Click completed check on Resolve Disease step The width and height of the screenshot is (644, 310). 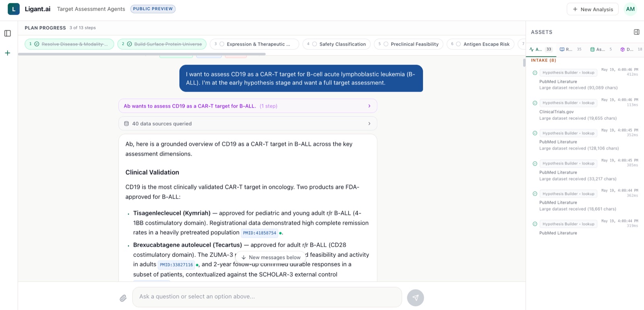point(37,44)
